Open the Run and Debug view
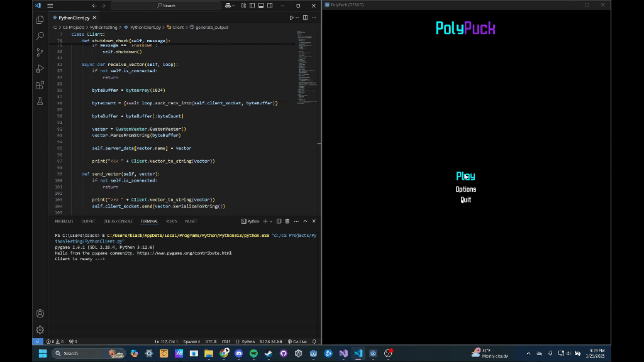 tap(40, 69)
